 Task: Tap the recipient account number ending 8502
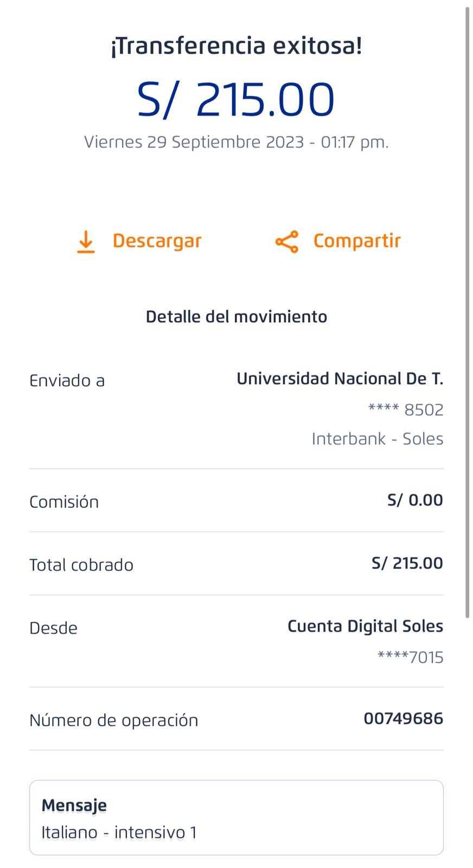tap(406, 410)
